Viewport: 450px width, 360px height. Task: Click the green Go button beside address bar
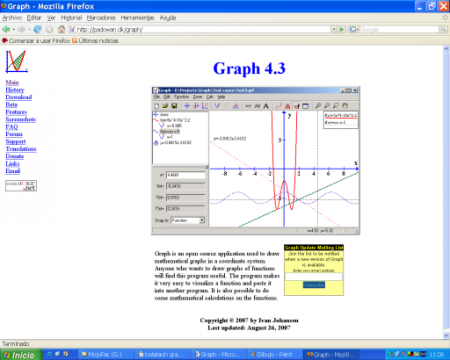pos(342,30)
